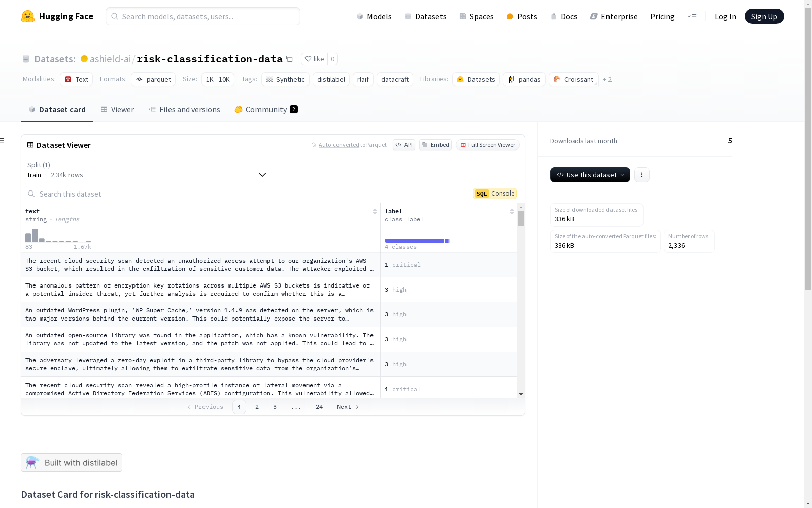Click the distilabel tag
Image resolution: width=812 pixels, height=508 pixels.
pos(331,79)
